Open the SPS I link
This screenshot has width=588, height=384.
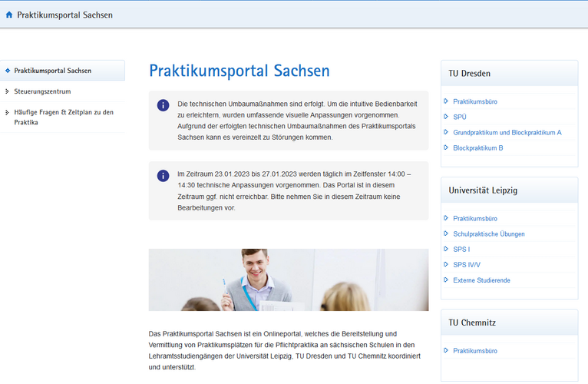461,250
